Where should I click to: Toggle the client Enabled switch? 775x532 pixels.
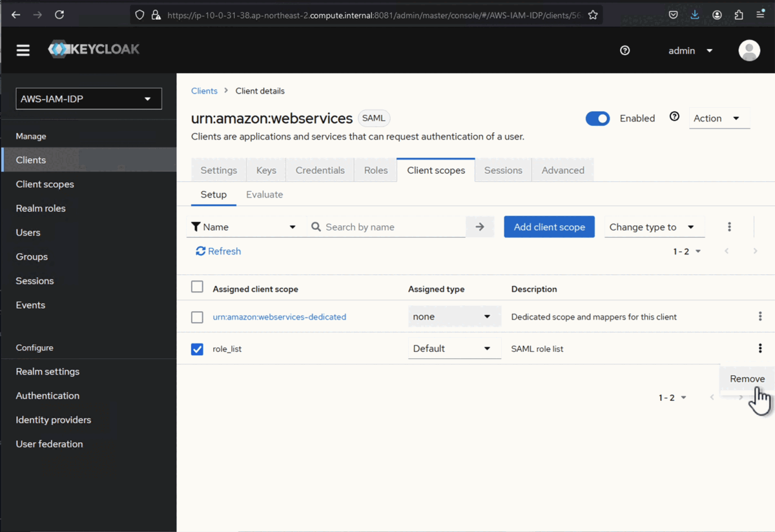pyautogui.click(x=597, y=118)
